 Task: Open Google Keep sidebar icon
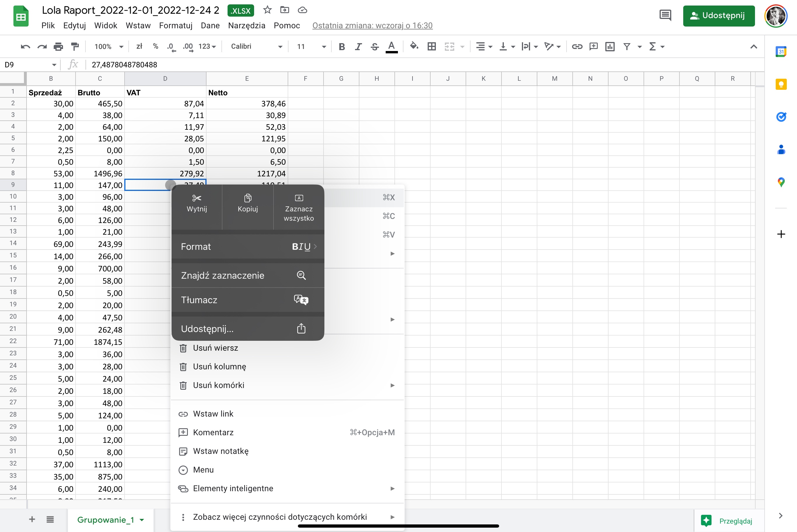point(781,84)
